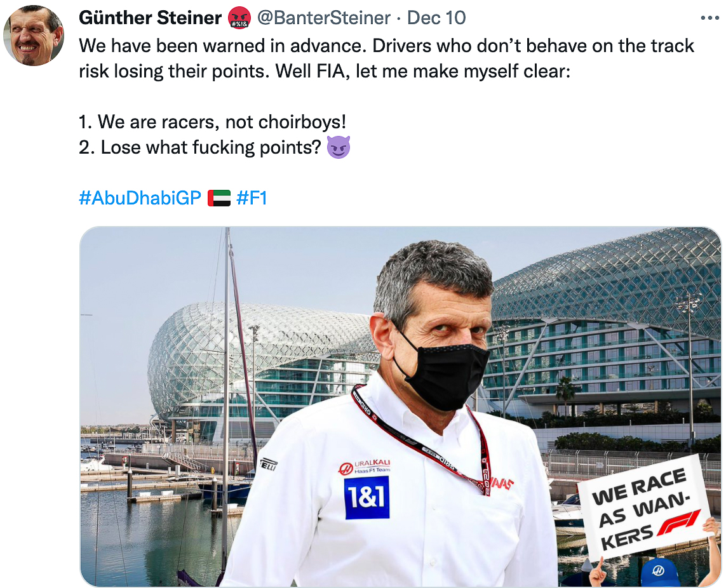Open Günther Steiner's profile avatar
Viewport: 726px width, 588px height.
tap(33, 36)
